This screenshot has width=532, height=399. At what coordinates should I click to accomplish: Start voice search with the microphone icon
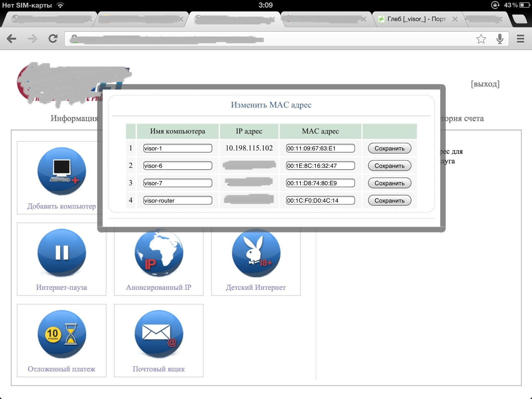pyautogui.click(x=499, y=39)
